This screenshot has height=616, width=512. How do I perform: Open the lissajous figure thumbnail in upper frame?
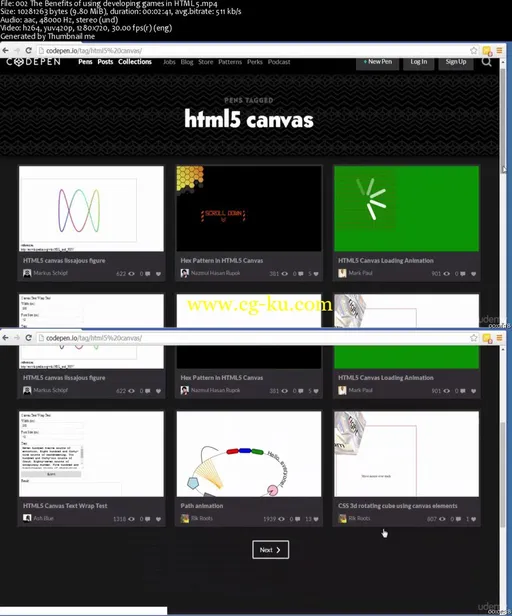click(x=91, y=209)
